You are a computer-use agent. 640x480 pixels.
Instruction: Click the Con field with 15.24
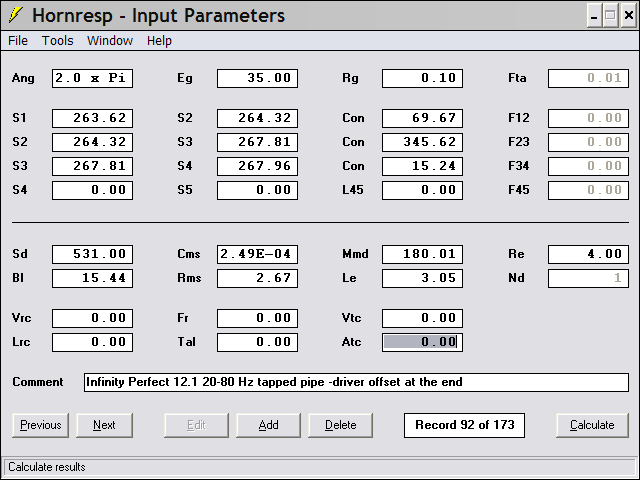[x=422, y=166]
